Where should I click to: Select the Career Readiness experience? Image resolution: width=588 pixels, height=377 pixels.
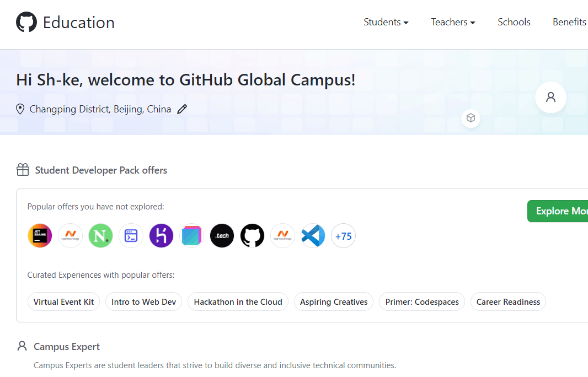tap(508, 301)
